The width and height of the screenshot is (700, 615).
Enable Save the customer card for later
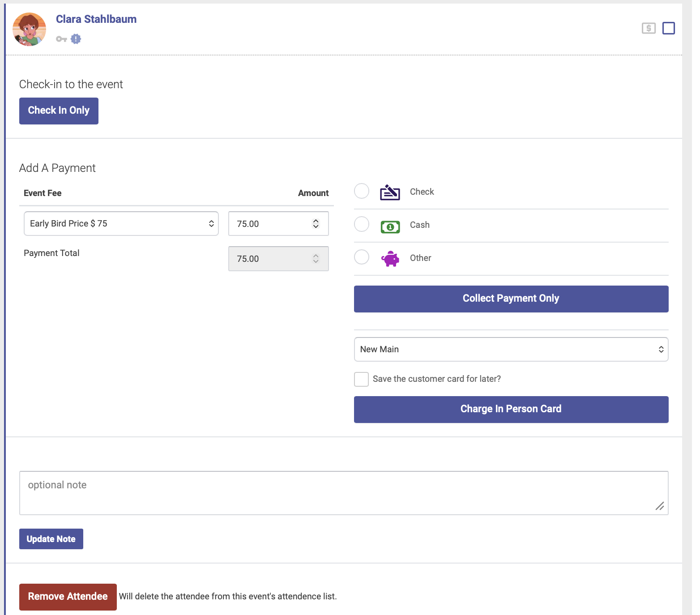(x=362, y=379)
